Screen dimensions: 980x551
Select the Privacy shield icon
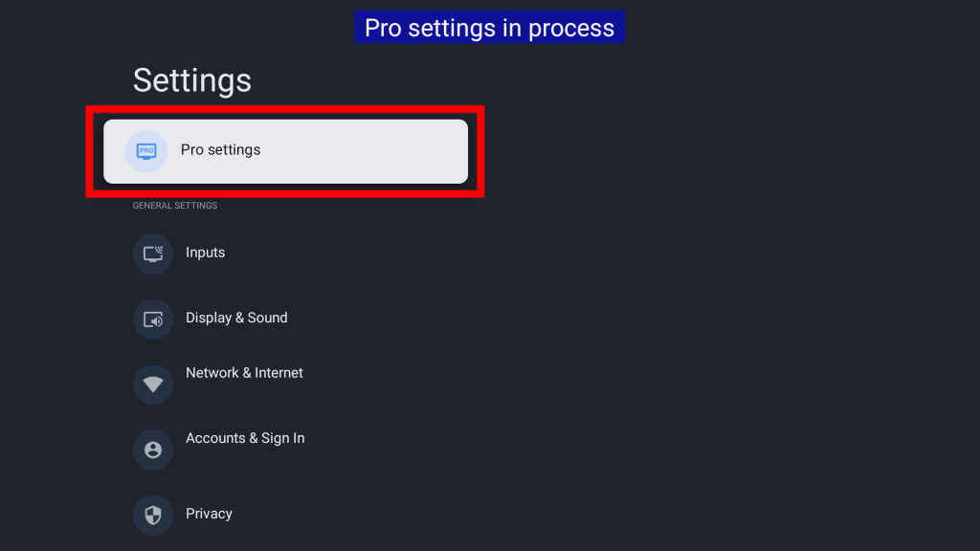pos(152,515)
